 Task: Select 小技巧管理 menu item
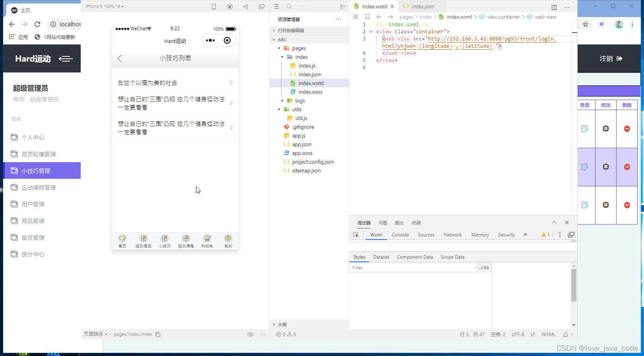pos(42,170)
